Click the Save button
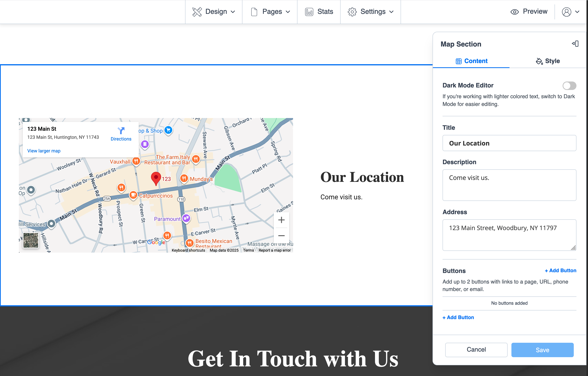Image resolution: width=588 pixels, height=376 pixels. point(542,350)
